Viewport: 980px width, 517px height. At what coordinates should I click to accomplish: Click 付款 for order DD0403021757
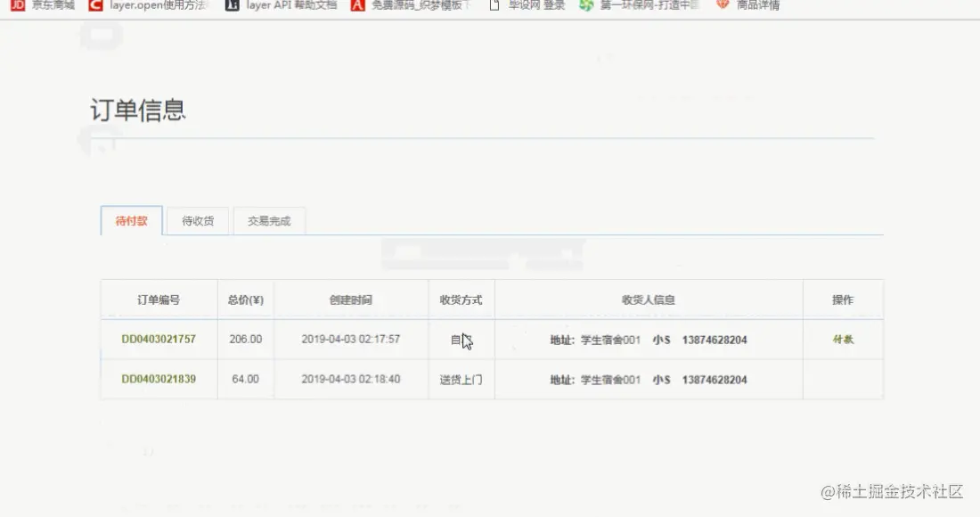pos(843,340)
